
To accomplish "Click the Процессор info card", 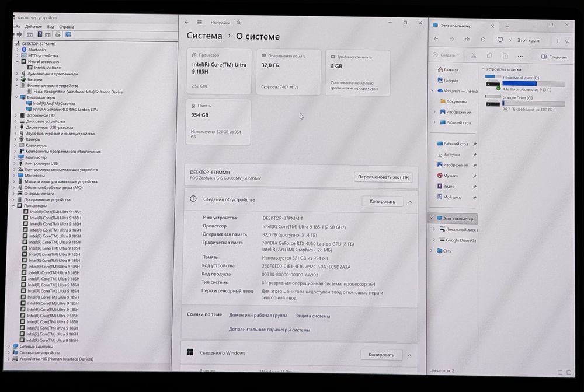I will 219,71.
